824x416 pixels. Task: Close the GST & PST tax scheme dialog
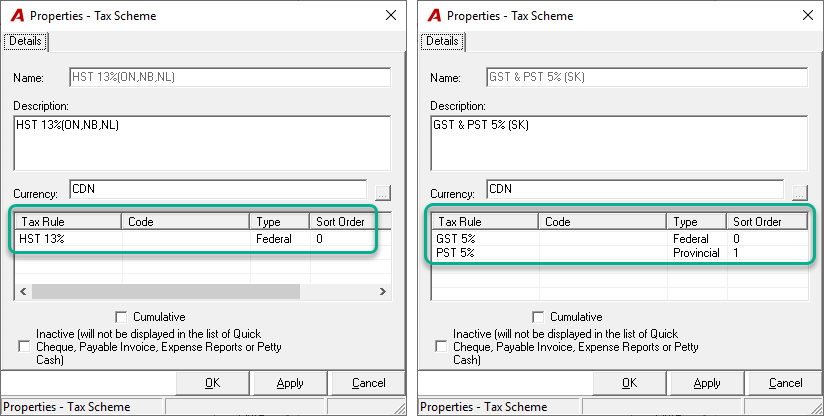(808, 15)
